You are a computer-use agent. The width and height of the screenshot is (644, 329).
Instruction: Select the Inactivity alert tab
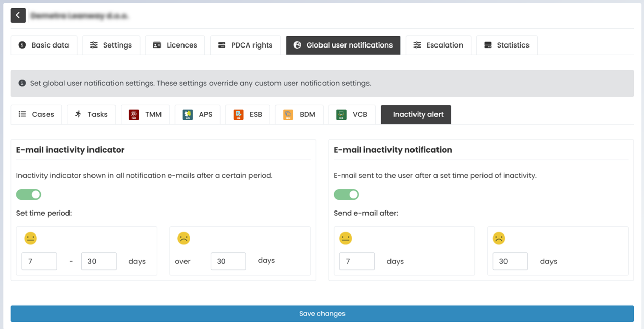pos(416,114)
